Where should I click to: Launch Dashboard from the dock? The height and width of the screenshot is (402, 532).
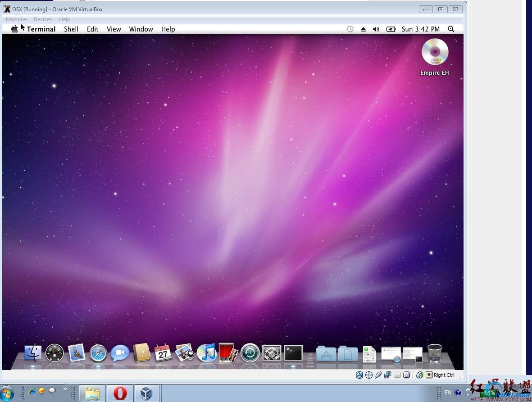point(55,353)
